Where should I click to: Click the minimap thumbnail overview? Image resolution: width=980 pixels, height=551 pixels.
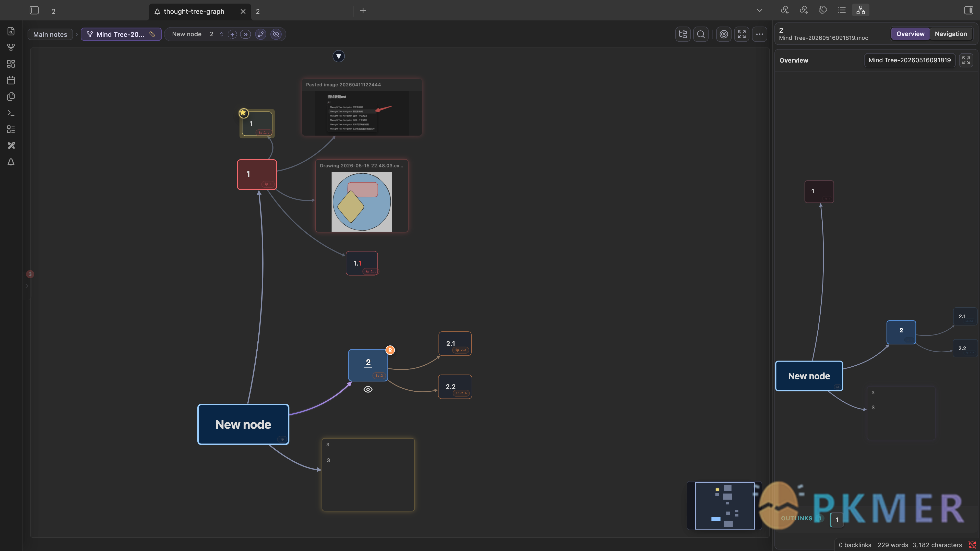724,505
